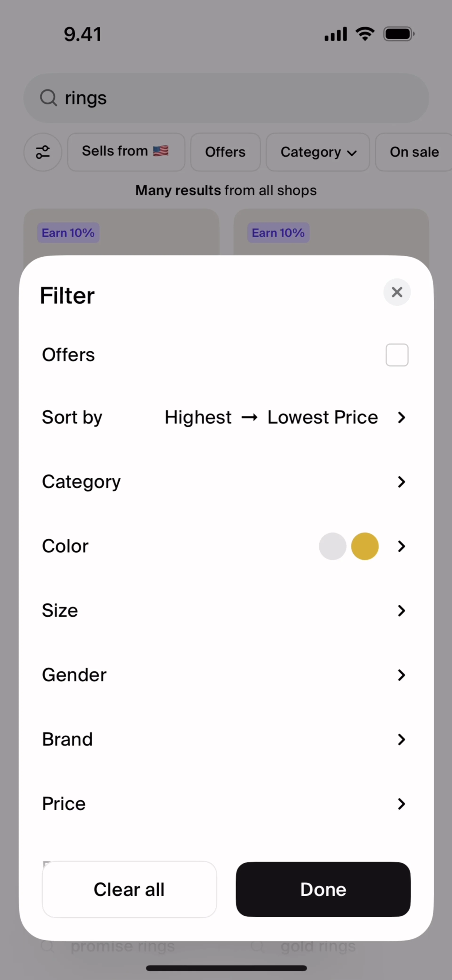Close the Filter sheet with the X icon
Screen dimensions: 452x980
click(397, 292)
